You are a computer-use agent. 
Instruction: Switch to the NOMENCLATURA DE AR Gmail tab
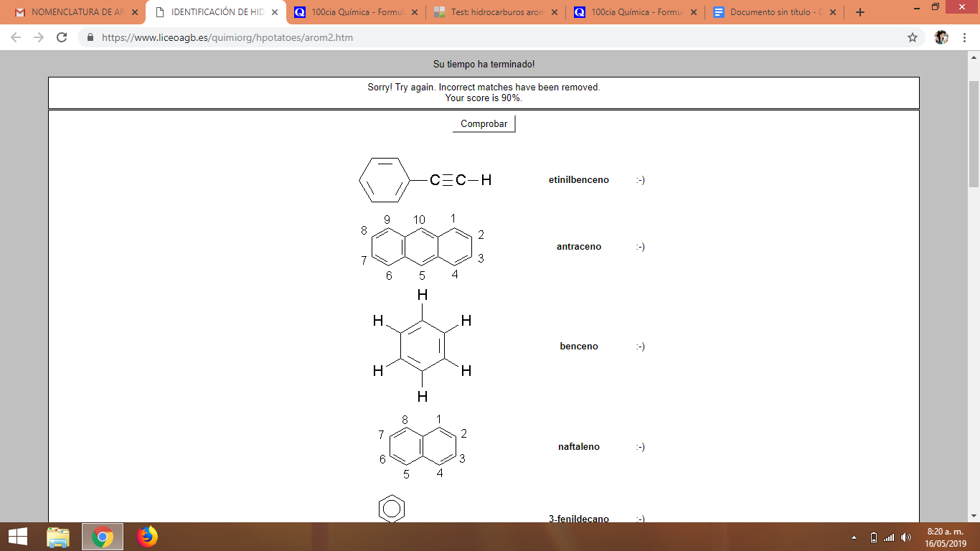click(x=76, y=12)
